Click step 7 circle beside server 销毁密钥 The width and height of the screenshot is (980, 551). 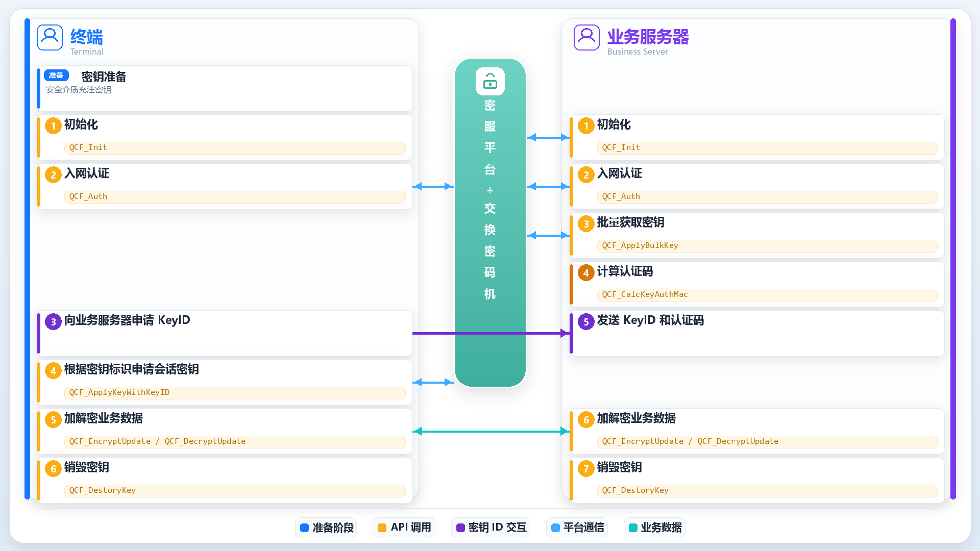(586, 468)
